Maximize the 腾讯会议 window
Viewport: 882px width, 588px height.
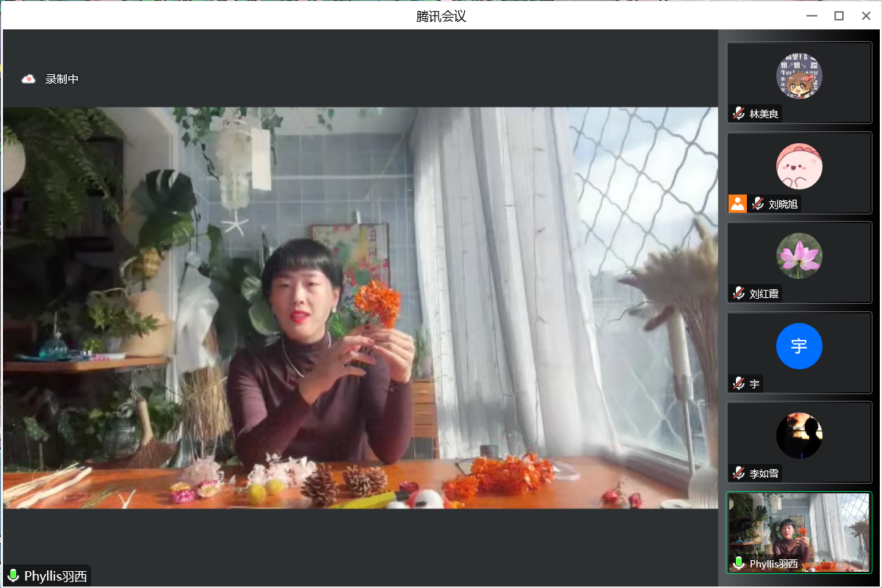tap(839, 15)
